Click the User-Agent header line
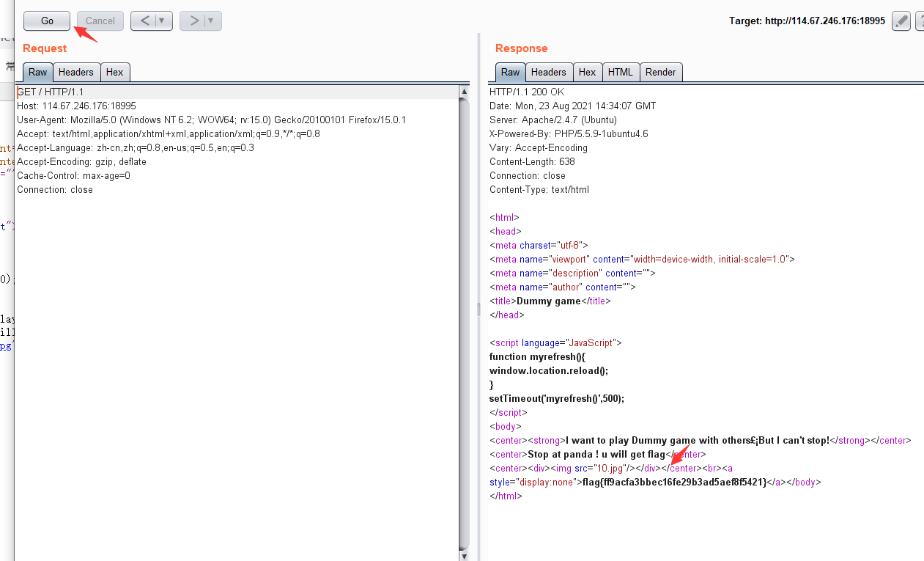 click(x=211, y=120)
